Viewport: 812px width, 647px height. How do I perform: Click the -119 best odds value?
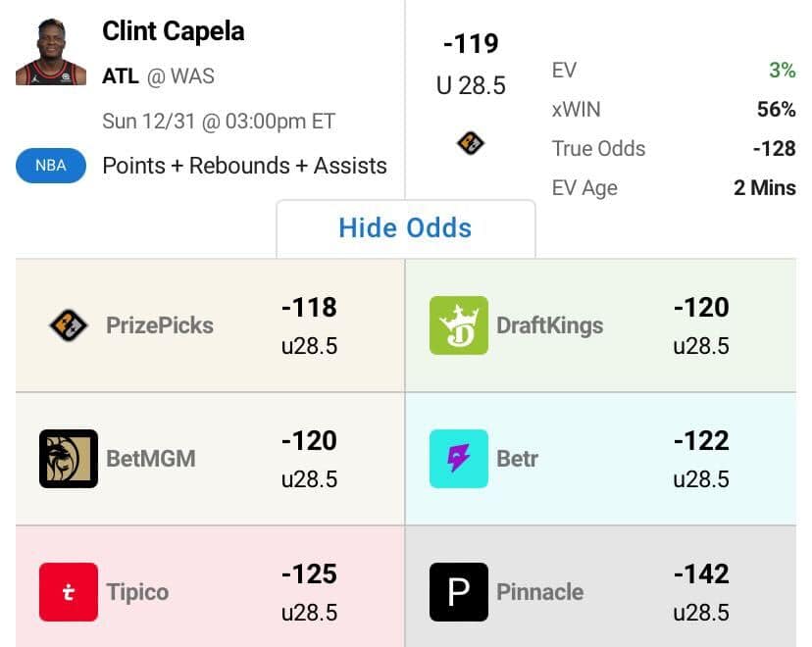[471, 44]
